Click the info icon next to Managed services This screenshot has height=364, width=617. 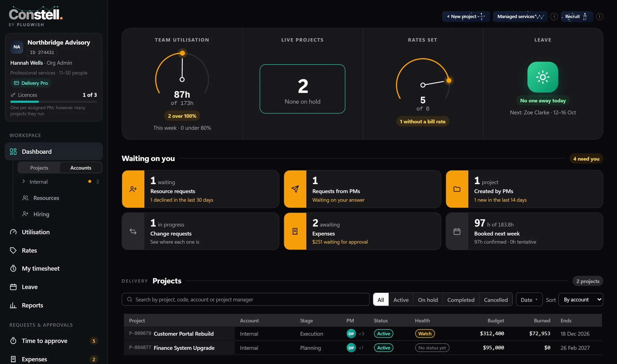point(554,17)
